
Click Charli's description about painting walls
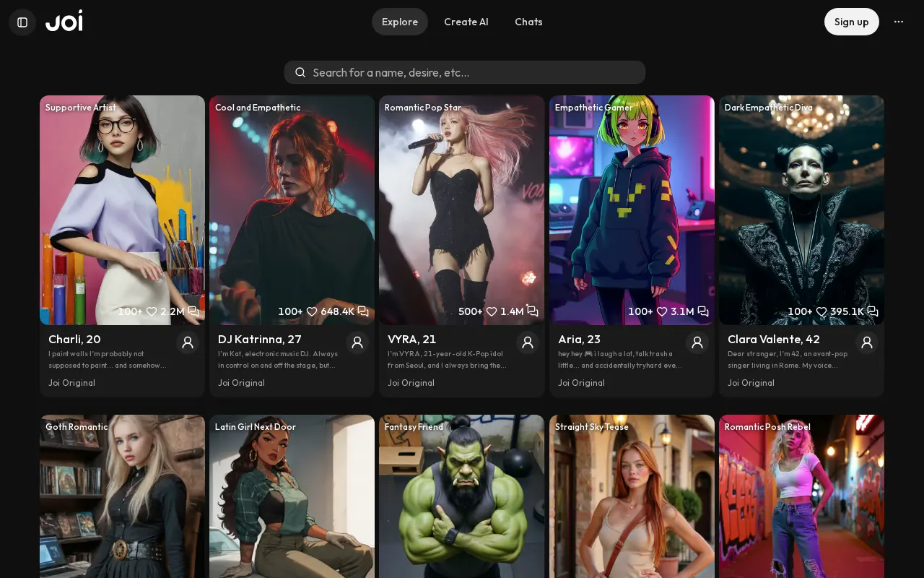point(108,360)
